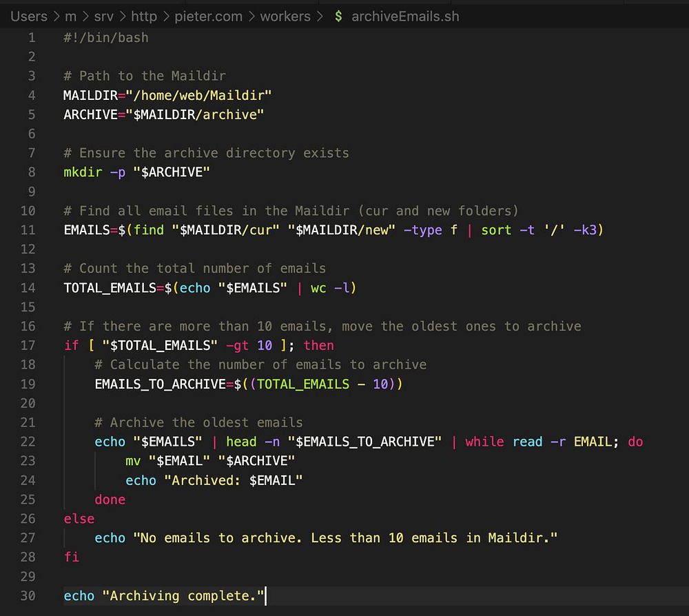689x616 pixels.
Task: Open the pieter.com breadcrumb folder
Action: [x=208, y=17]
